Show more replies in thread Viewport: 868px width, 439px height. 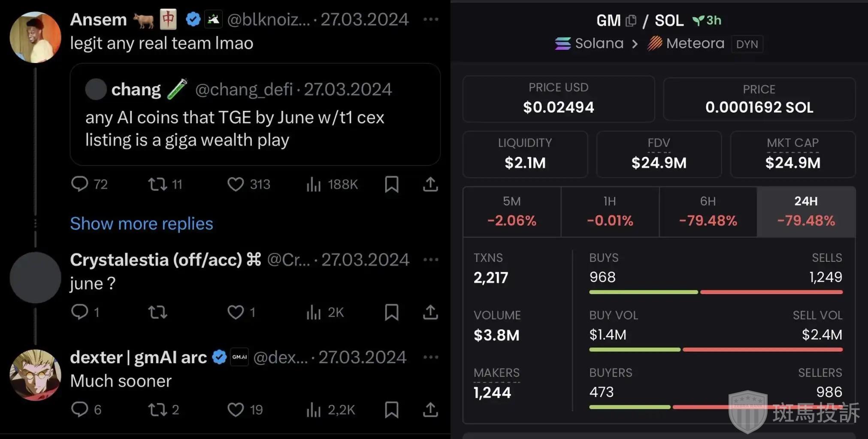[x=142, y=223]
